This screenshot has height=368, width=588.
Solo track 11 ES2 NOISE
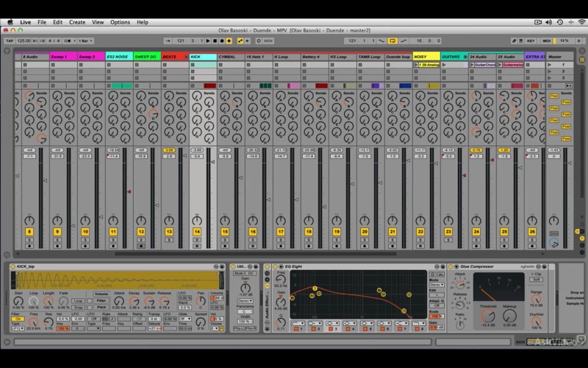(x=113, y=240)
